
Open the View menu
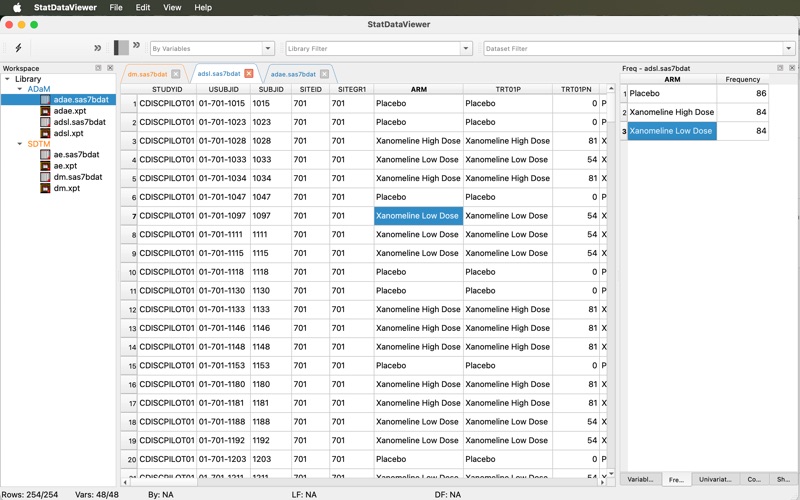(x=172, y=8)
